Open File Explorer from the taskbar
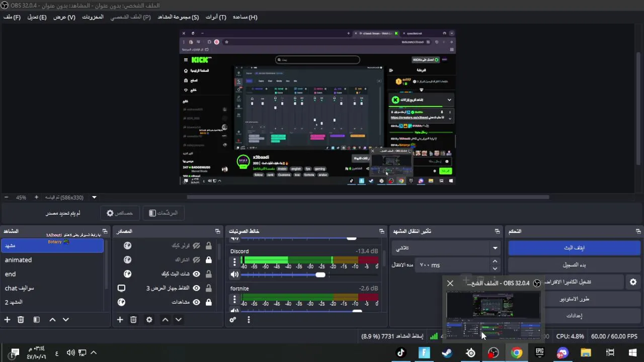Image resolution: width=644 pixels, height=362 pixels. point(586,352)
